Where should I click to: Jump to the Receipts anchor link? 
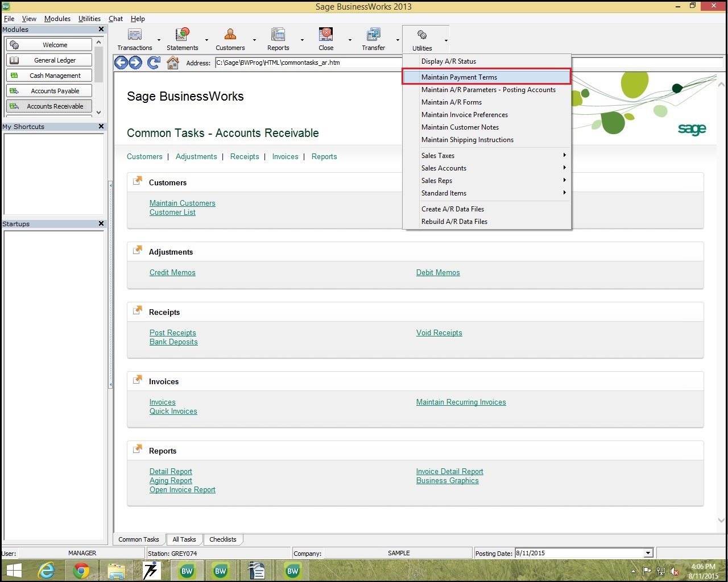[x=245, y=156]
